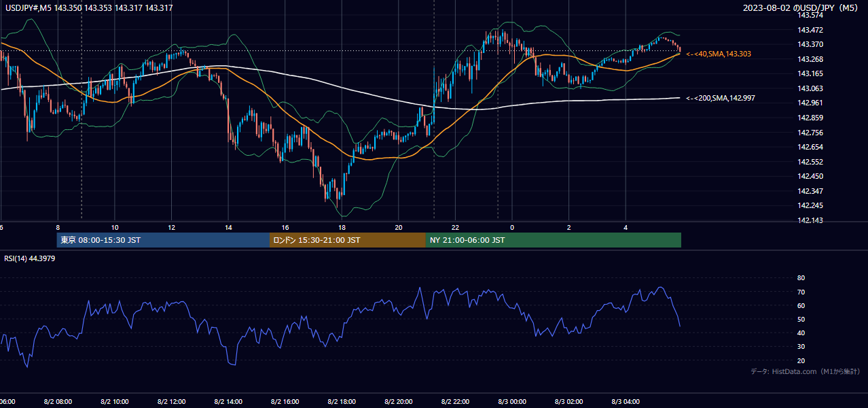Click the 8/2 08:00 date axis label
The height and width of the screenshot is (408, 868).
point(58,402)
